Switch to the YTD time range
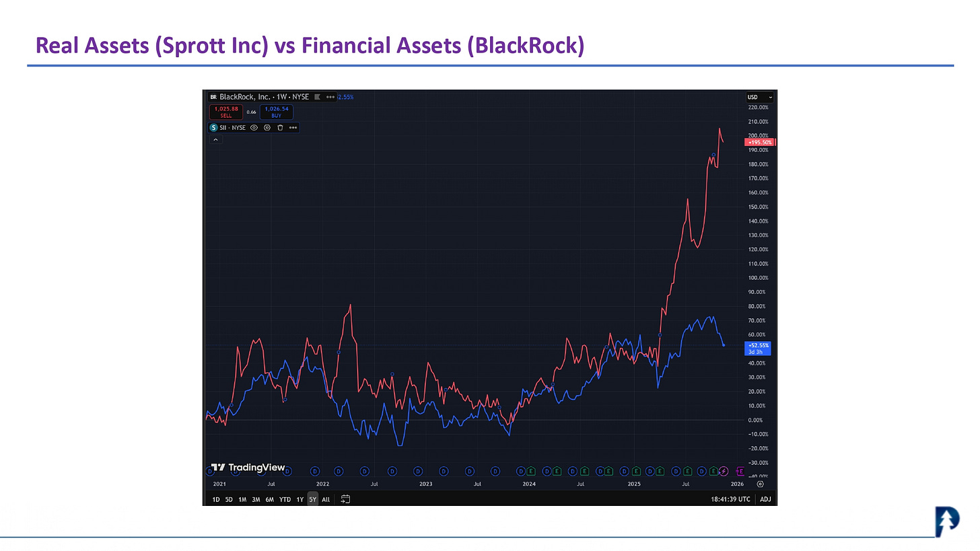This screenshot has width=980, height=551. [285, 499]
